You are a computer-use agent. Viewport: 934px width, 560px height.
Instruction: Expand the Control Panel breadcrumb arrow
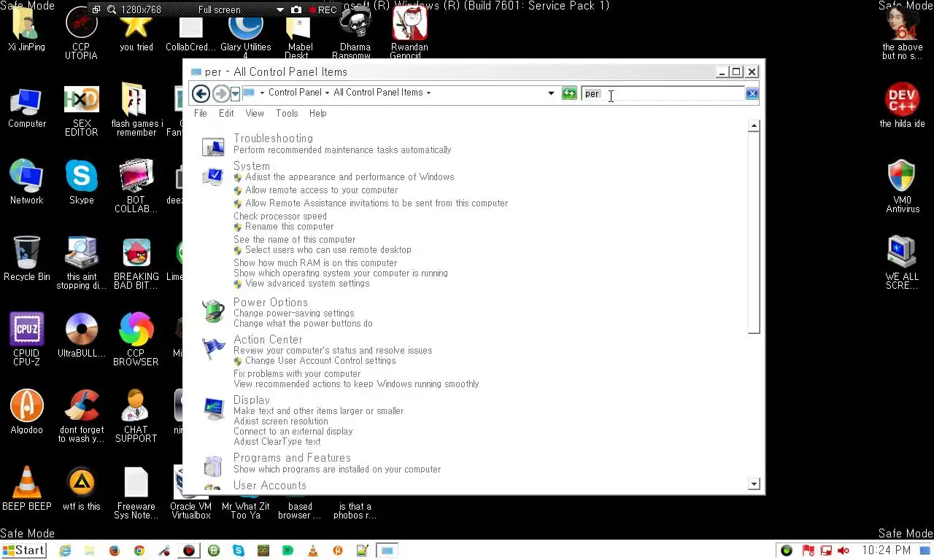327,93
